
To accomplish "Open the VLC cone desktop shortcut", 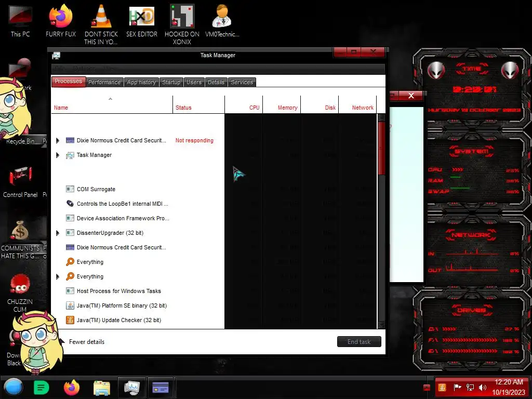I will click(x=101, y=24).
